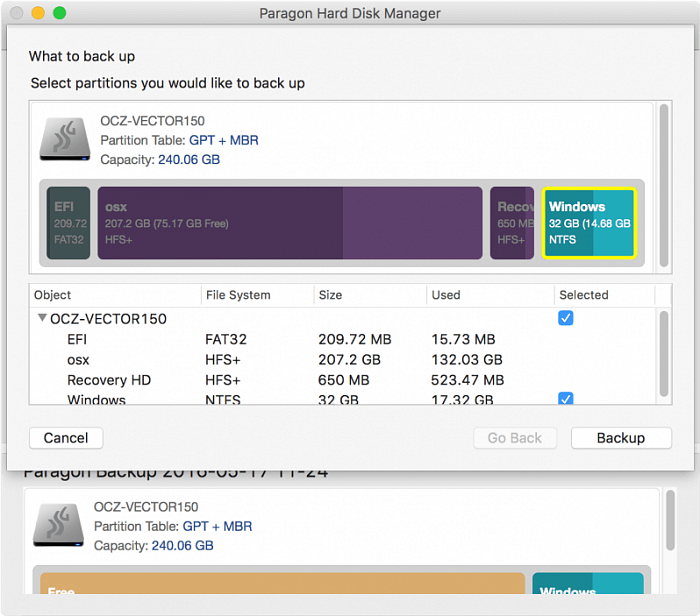Click the 650 MB size cell for Recovery HD
This screenshot has height=616, width=700.
pos(344,380)
